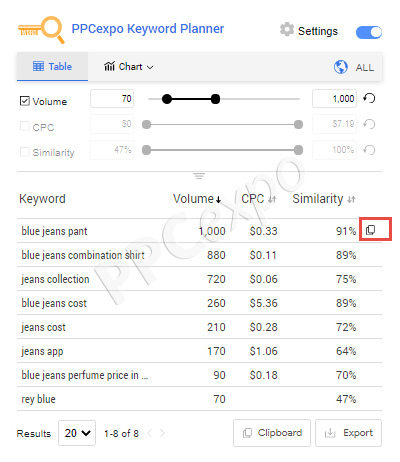Copy the 'blue jeans pant' row icon
The image size is (400, 462).
(371, 230)
